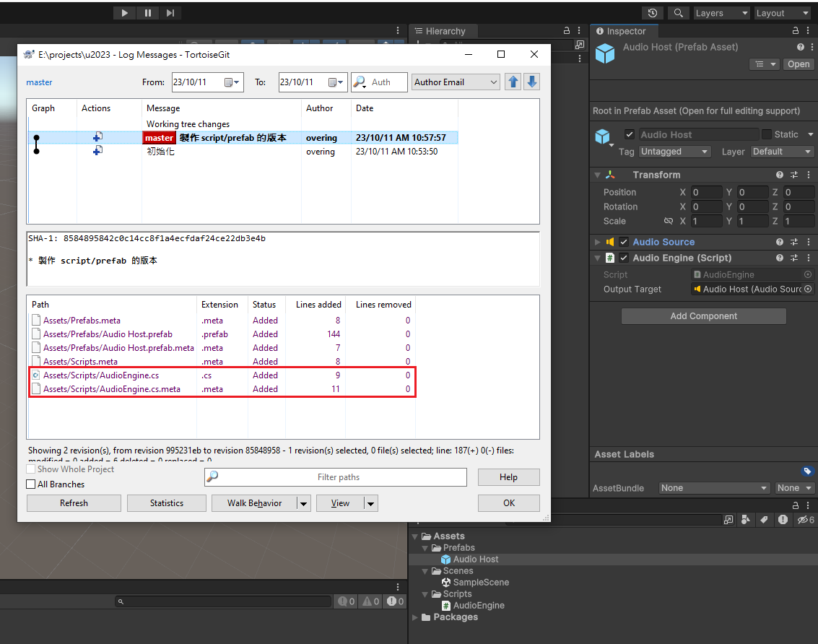Click the Refresh button in the log dialog
The image size is (818, 644).
coord(74,502)
